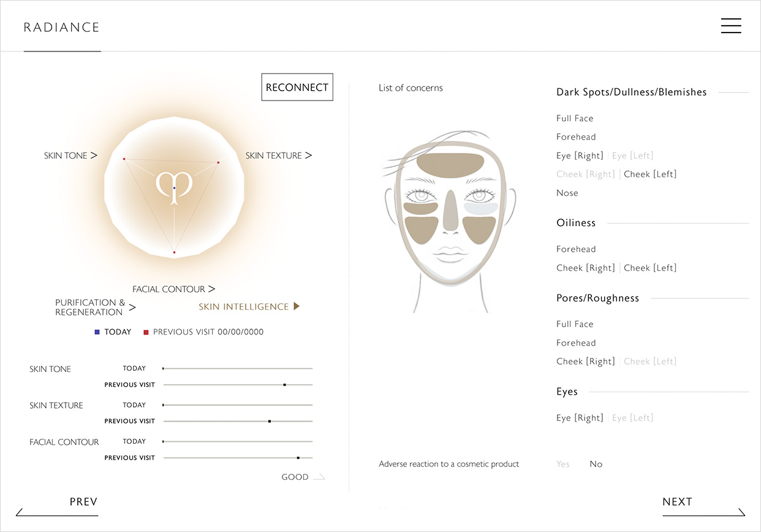Toggle Cheek [Right] under Oiliness
Screen dimensions: 761x532
click(x=585, y=268)
